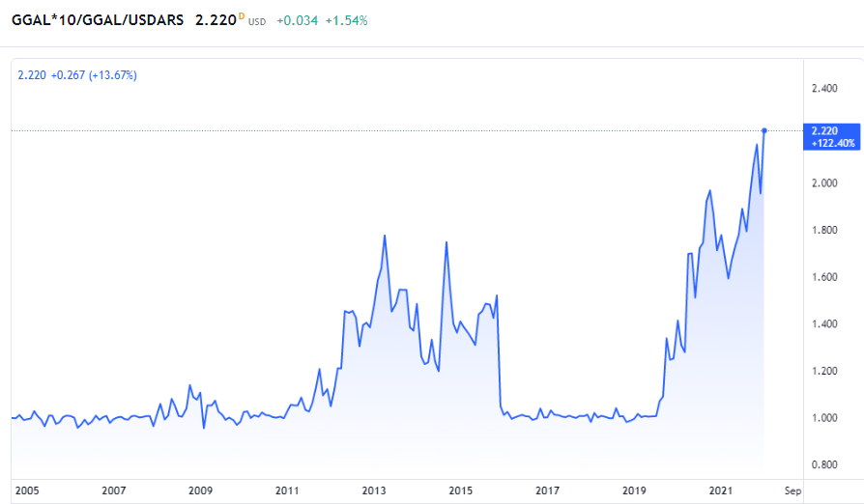Click the 1.400 price axis label
Image resolution: width=864 pixels, height=504 pixels.
tap(824, 324)
